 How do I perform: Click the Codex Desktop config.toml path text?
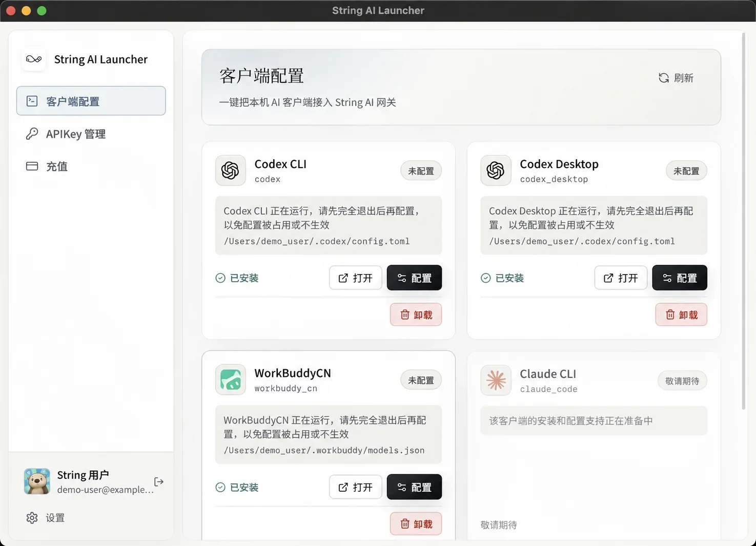[x=582, y=241]
